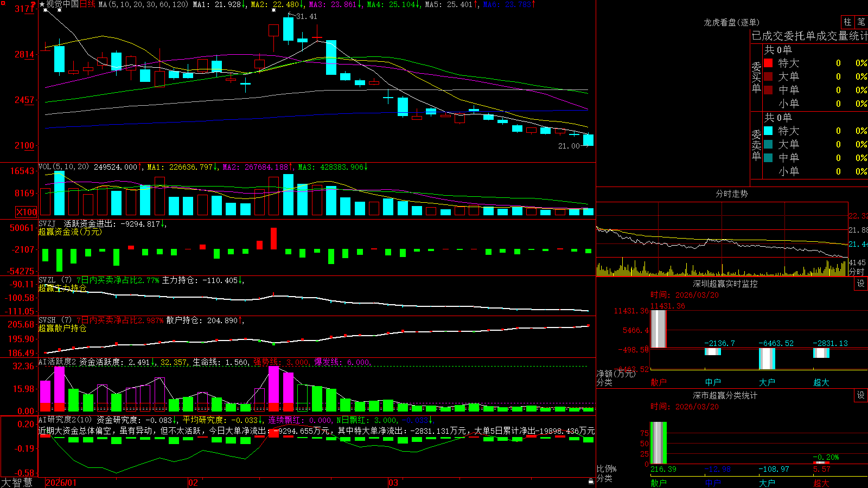Click 散户 label in 实时监控 chart

coord(659,382)
